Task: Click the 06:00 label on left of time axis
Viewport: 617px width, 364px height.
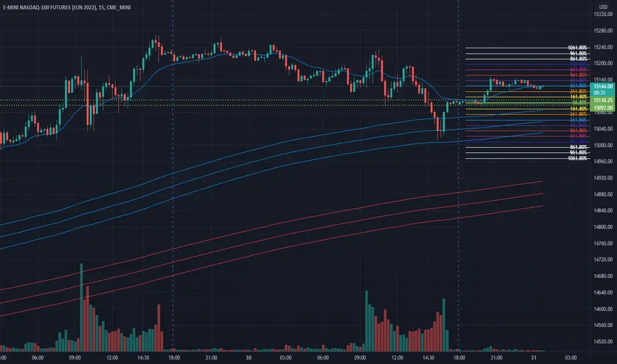Action: pyautogui.click(x=38, y=357)
